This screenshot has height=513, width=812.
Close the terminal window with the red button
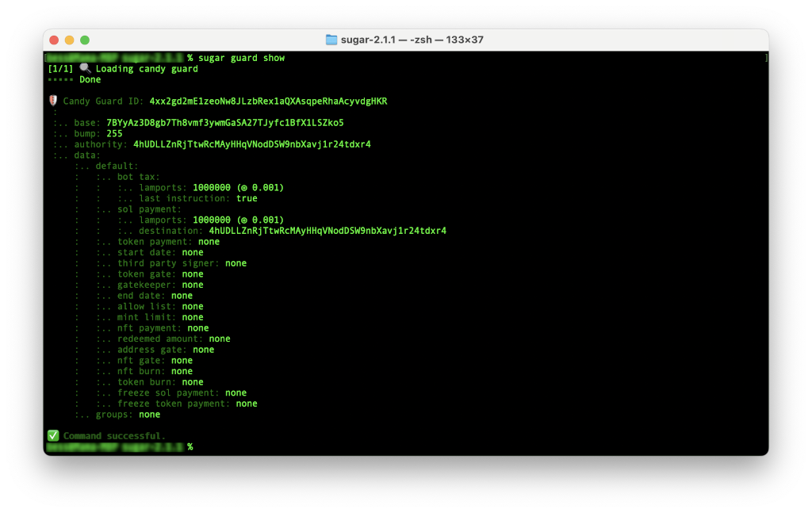coord(54,40)
